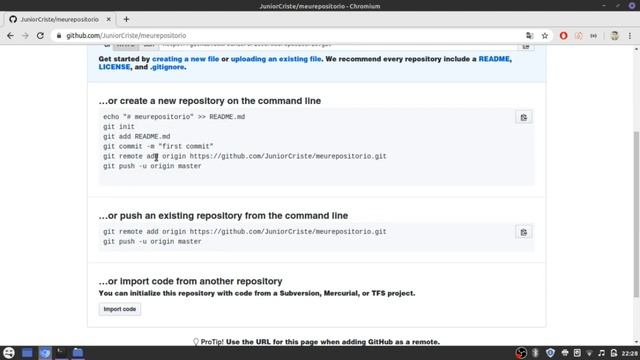Show desktop via the blue taskbar icon
The image size is (640, 360).
27,353
